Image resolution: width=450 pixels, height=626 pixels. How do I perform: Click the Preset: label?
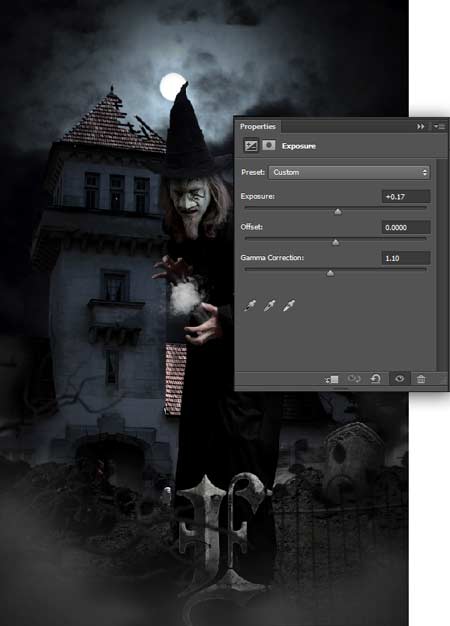point(253,172)
